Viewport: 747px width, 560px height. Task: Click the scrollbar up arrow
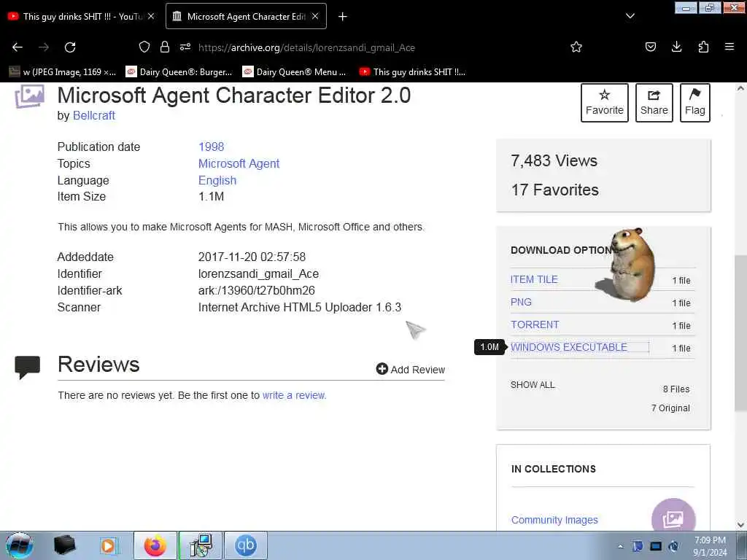[x=740, y=88]
